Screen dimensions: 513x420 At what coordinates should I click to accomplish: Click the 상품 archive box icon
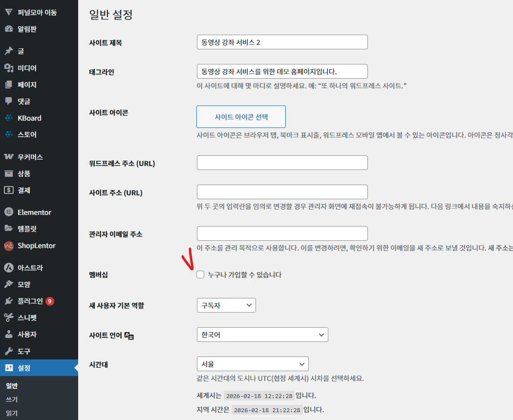tap(9, 173)
